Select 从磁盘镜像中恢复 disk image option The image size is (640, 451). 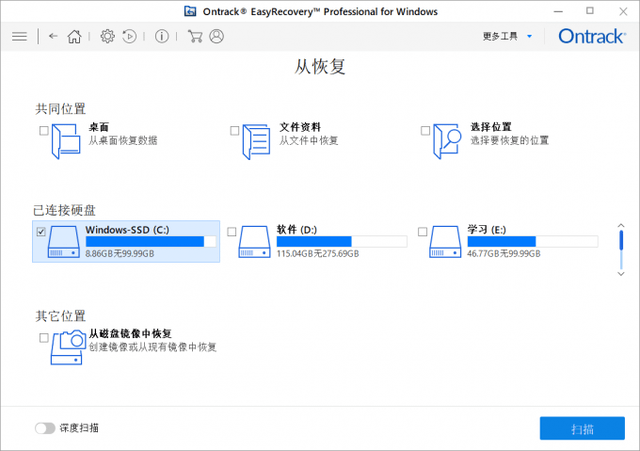pyautogui.click(x=43, y=338)
